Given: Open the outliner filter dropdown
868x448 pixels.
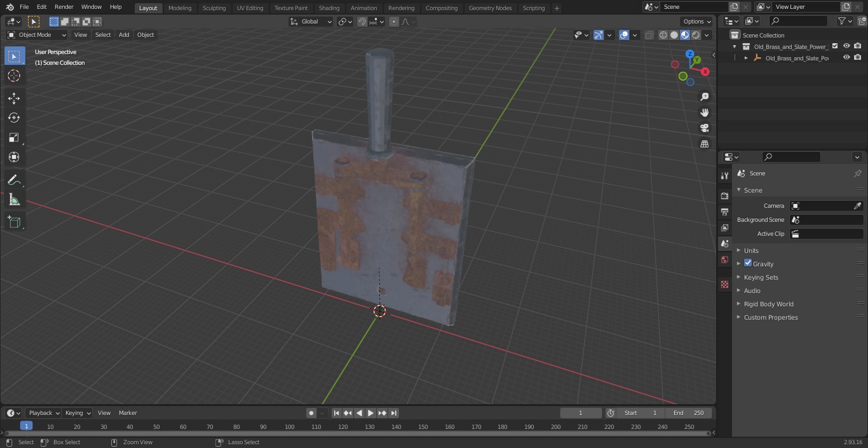Looking at the screenshot, I should click(844, 21).
